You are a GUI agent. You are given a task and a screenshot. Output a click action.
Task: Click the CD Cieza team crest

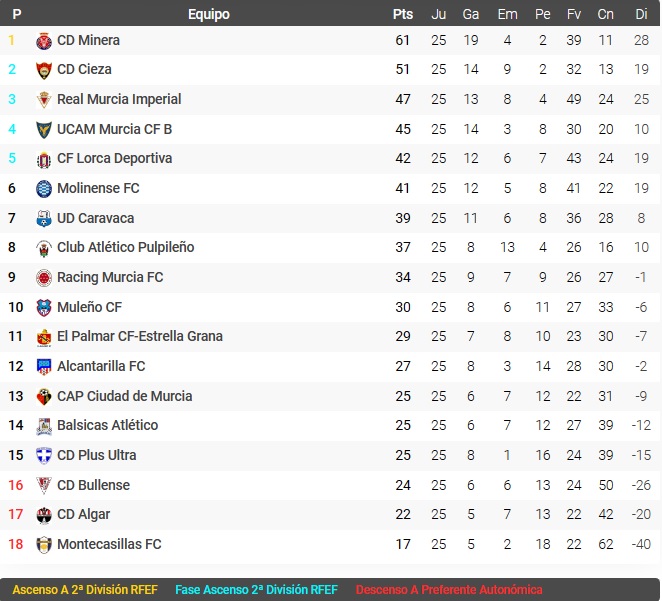(44, 70)
